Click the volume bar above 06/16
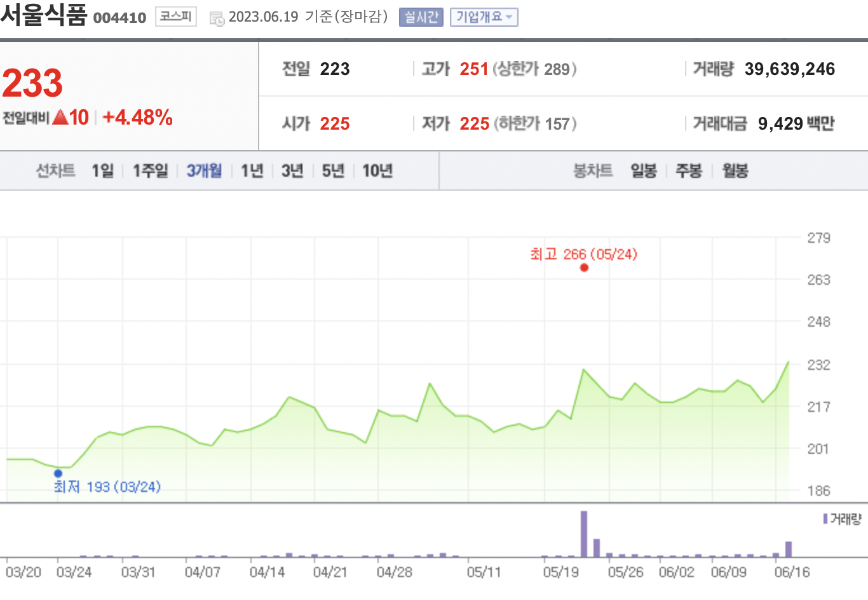This screenshot has height=600, width=868. click(789, 549)
